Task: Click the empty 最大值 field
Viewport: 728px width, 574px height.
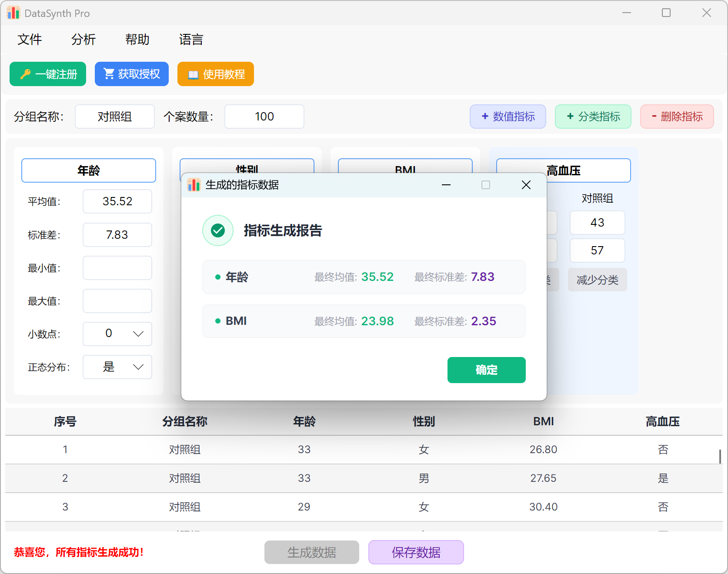Action: 117,301
